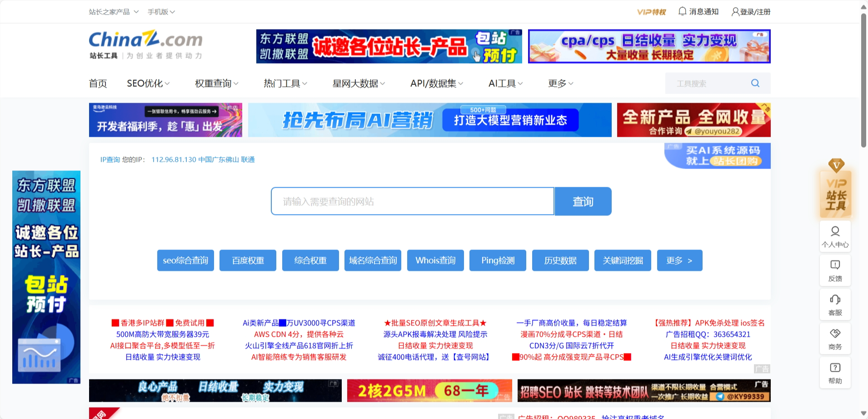Image resolution: width=868 pixels, height=419 pixels.
Task: Select 权重查询 in the navigation bar
Action: pos(215,83)
